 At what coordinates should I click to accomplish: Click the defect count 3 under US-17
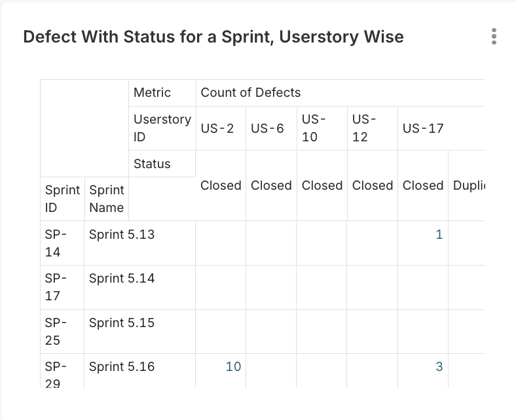439,366
